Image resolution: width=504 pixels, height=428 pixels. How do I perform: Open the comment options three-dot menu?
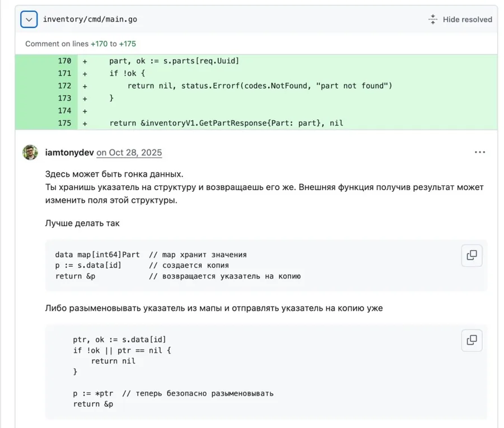479,152
